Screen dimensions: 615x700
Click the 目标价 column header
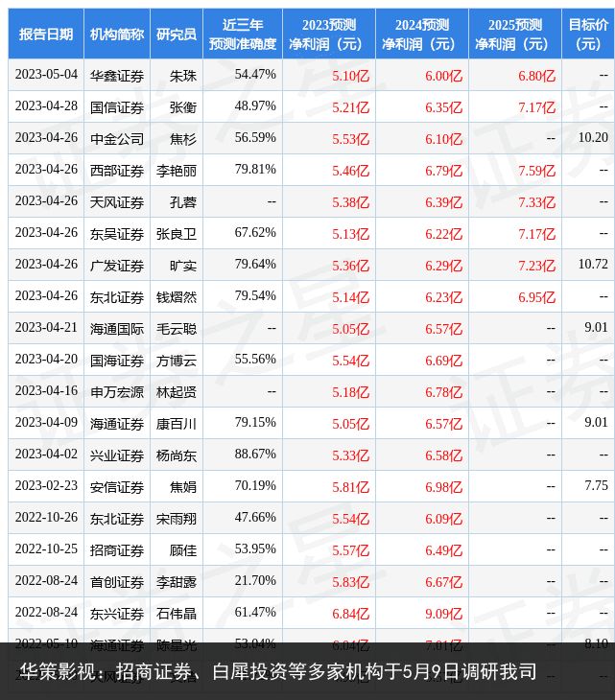point(588,34)
